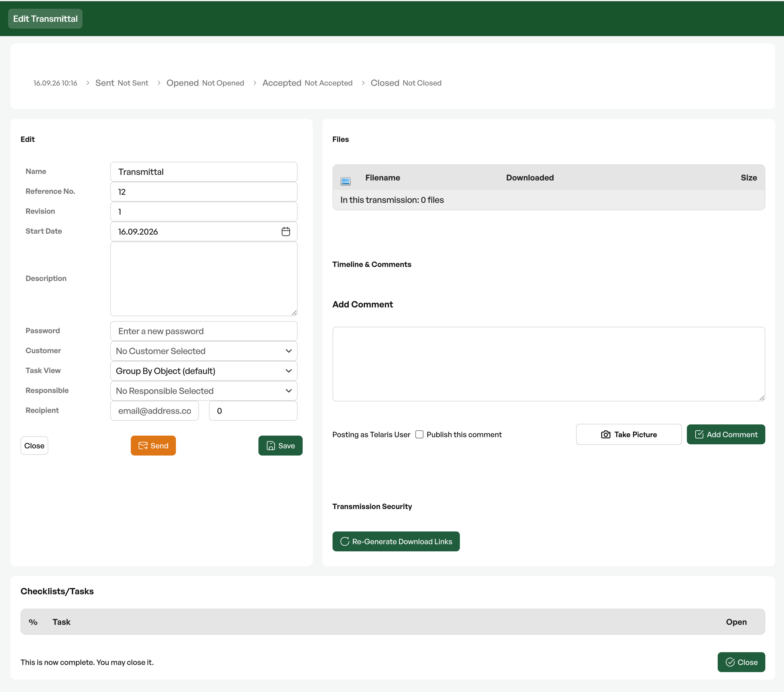This screenshot has width=784, height=692.
Task: Focus the Password input field
Action: [204, 331]
